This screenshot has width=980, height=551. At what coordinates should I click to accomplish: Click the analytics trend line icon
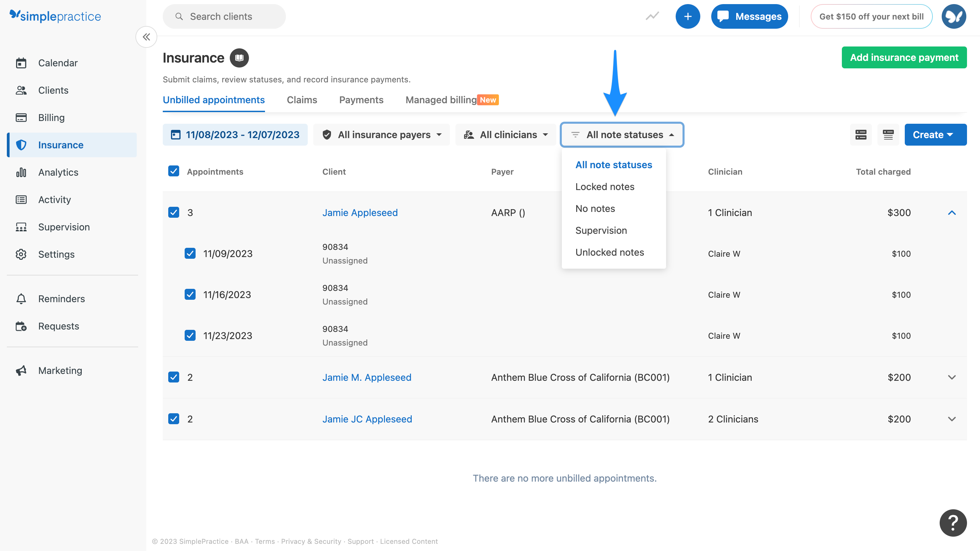pyautogui.click(x=652, y=16)
